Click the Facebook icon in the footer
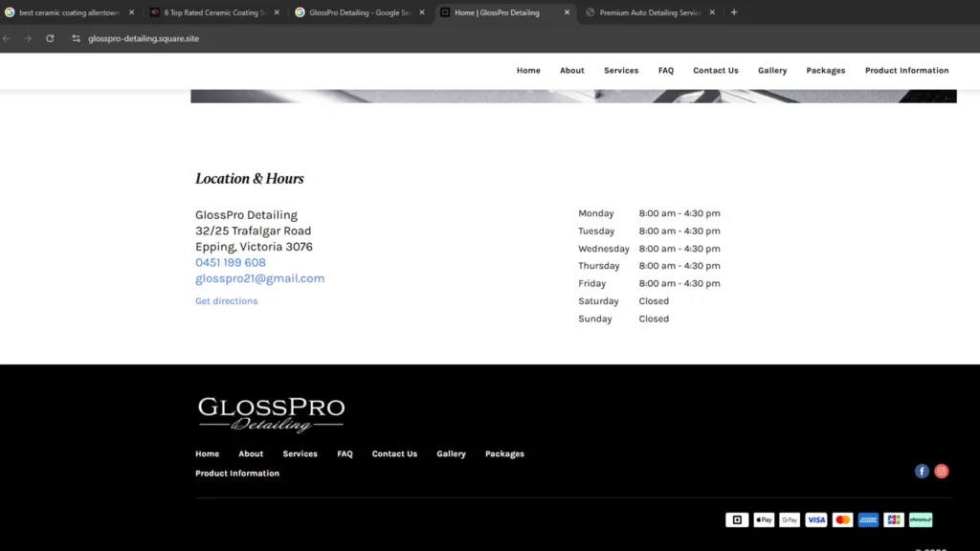 922,471
